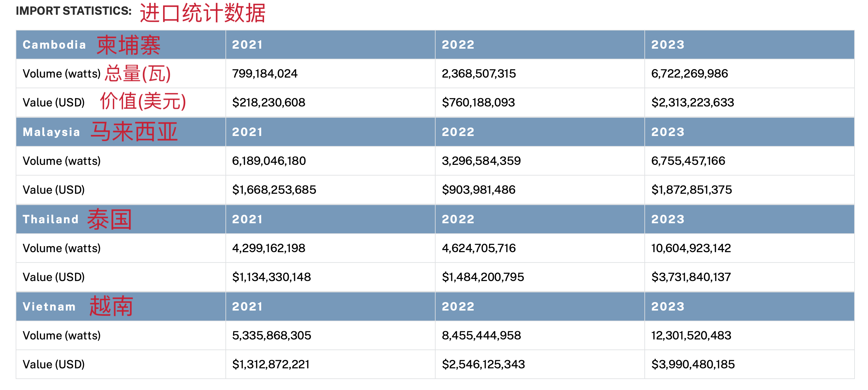This screenshot has width=868, height=390.
Task: Click the red Chinese title 进口统计数据
Action: [203, 13]
